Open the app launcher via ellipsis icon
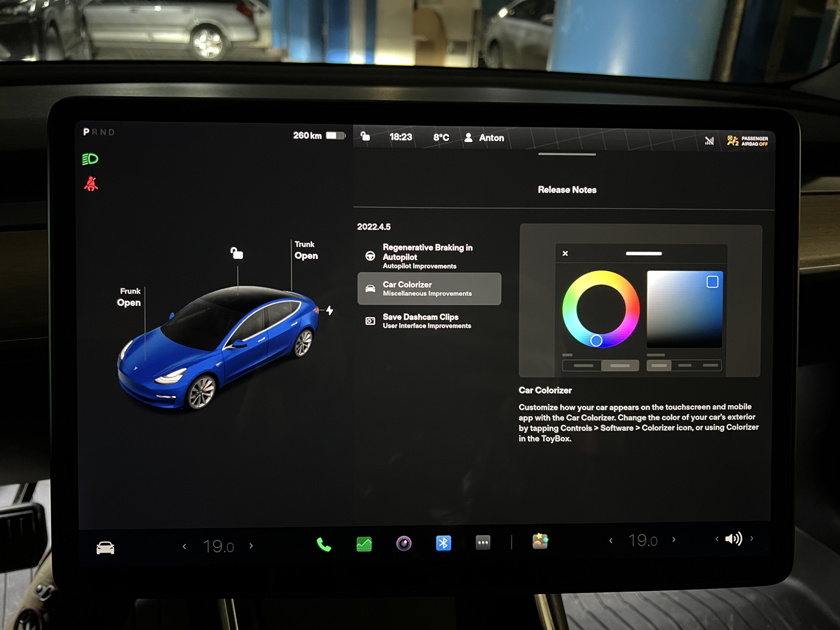This screenshot has height=630, width=840. (x=483, y=542)
